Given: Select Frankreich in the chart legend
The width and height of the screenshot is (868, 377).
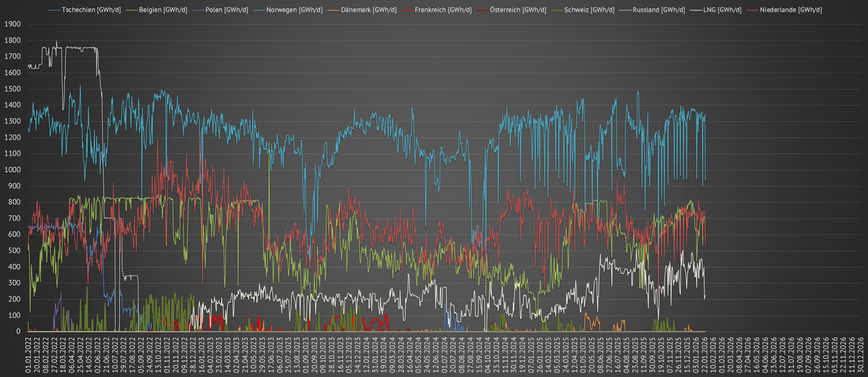Looking at the screenshot, I should click(443, 10).
